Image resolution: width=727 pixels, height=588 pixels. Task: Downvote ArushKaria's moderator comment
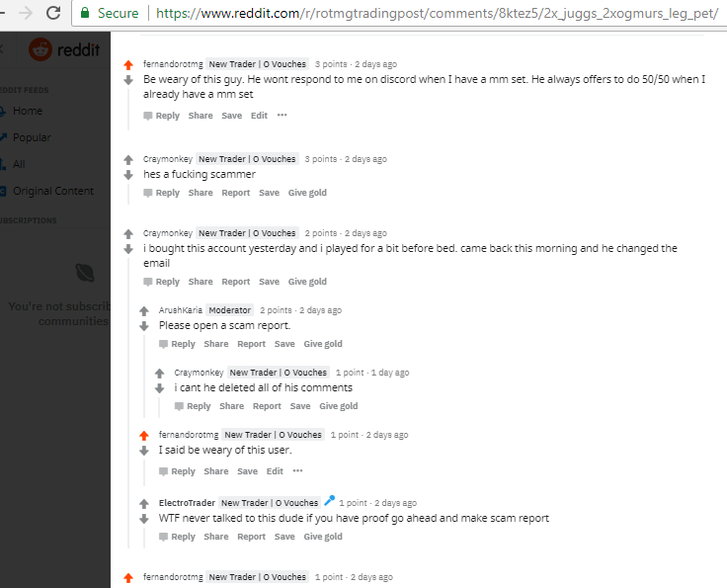pyautogui.click(x=144, y=326)
